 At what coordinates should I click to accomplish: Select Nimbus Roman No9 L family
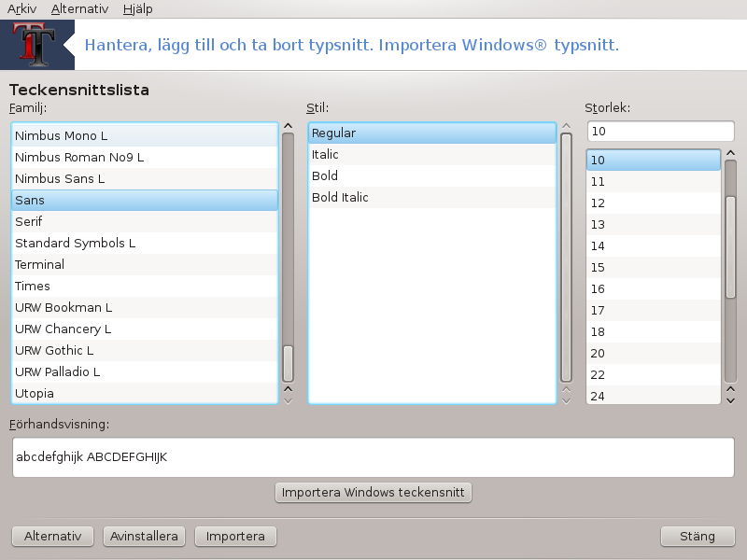pos(145,157)
